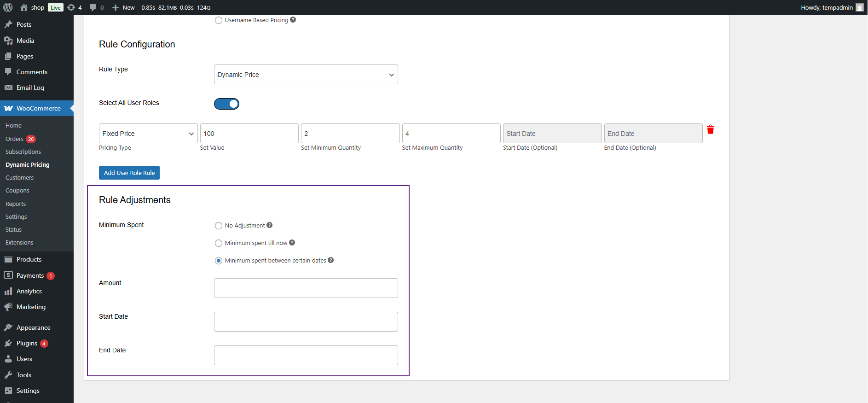This screenshot has height=403, width=868.
Task: Delete the rule row with trash icon
Action: [x=710, y=130]
